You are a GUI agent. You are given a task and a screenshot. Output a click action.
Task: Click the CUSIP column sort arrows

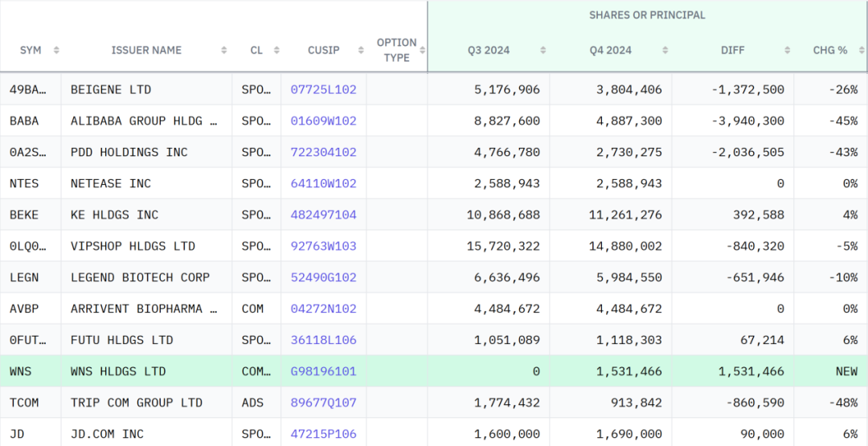[358, 50]
